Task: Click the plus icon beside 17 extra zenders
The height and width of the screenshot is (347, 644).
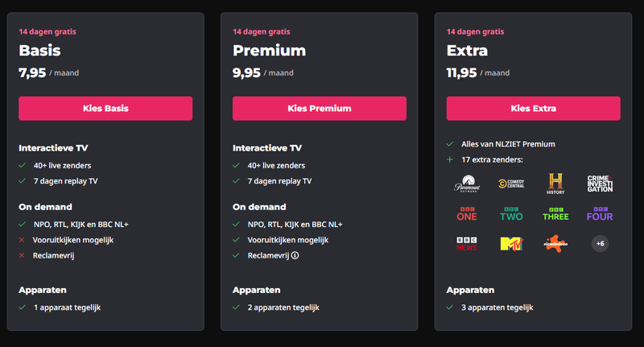Action: [450, 159]
